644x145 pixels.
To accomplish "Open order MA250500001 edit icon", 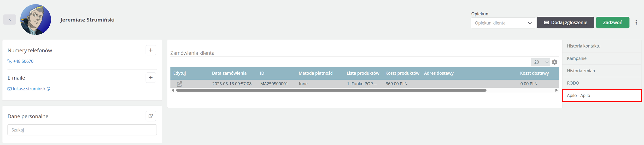I will click(179, 84).
